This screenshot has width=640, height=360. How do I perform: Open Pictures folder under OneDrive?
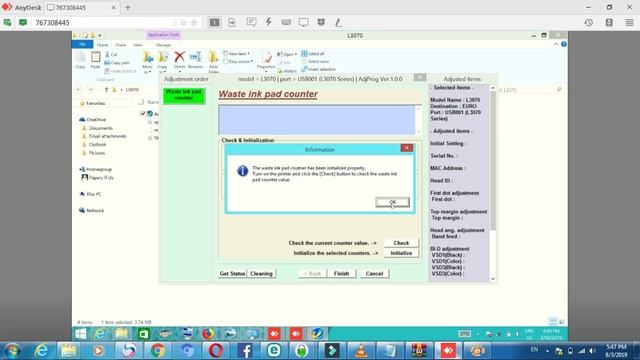93,153
